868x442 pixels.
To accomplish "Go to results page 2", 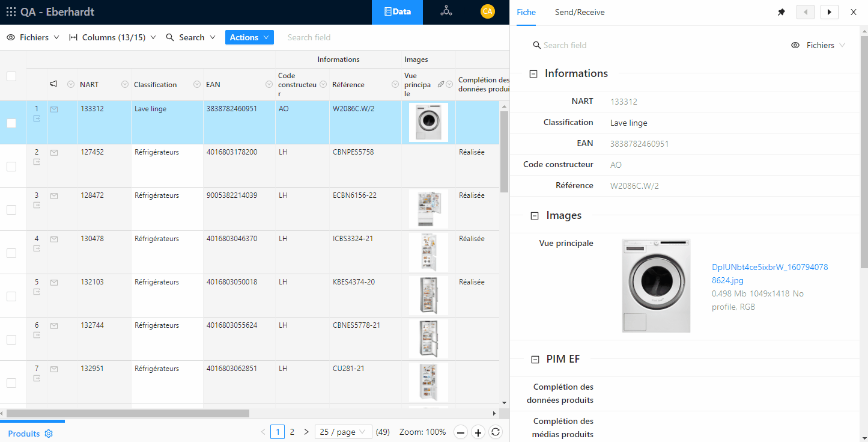I will click(292, 432).
